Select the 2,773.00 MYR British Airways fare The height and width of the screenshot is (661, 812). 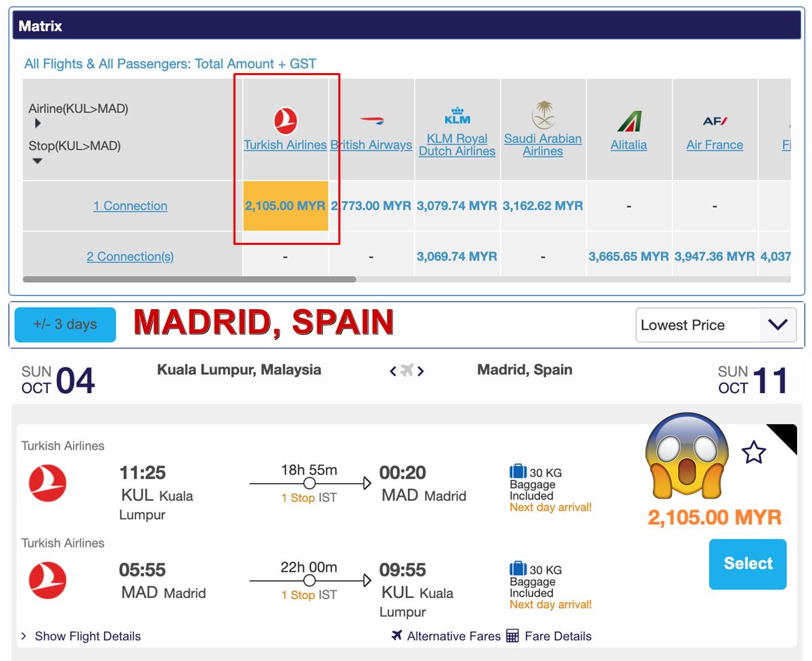tap(371, 206)
